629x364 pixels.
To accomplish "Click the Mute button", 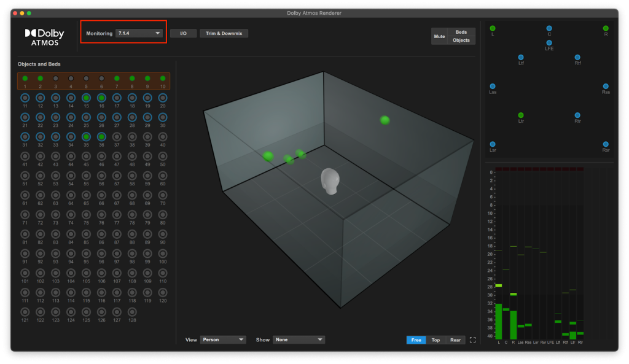I will tap(439, 36).
